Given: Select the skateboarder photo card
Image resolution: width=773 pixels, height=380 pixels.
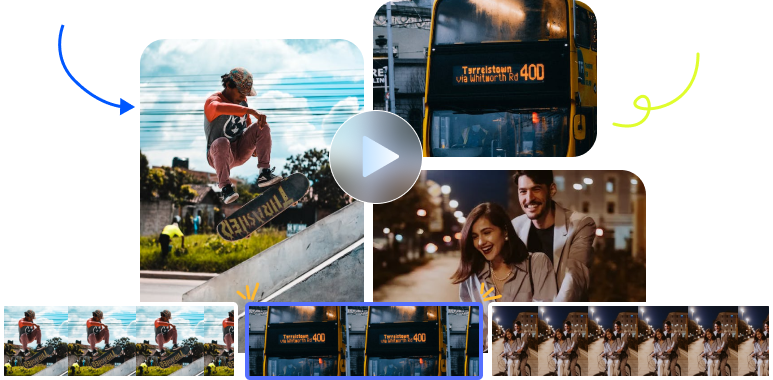Looking at the screenshot, I should (252, 170).
